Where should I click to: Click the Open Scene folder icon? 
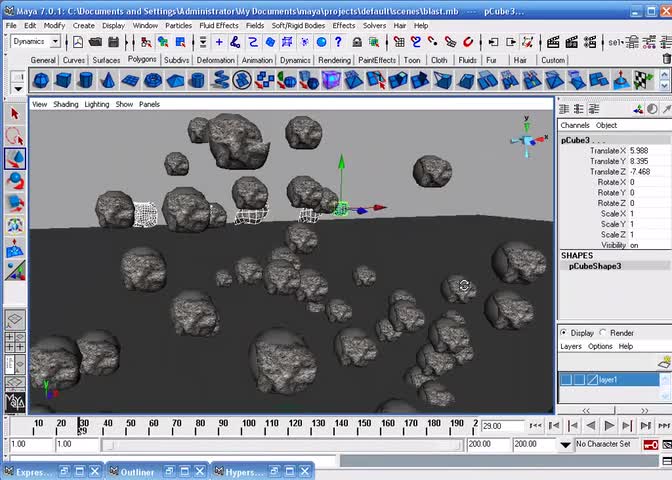tap(95, 42)
